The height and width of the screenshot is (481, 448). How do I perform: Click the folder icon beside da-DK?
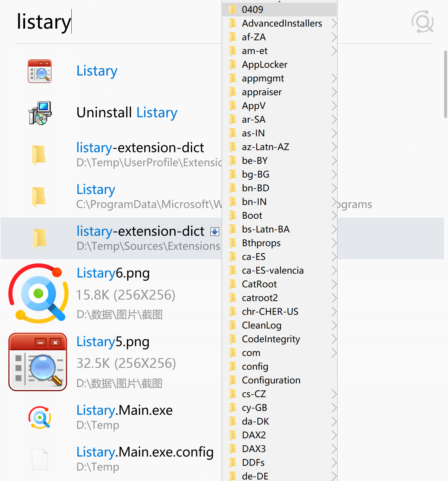233,421
